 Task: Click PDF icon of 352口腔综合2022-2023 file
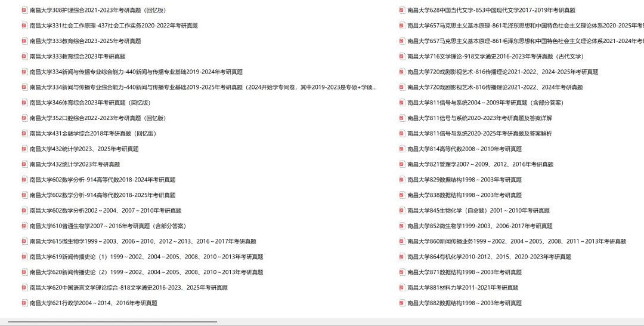[24, 118]
